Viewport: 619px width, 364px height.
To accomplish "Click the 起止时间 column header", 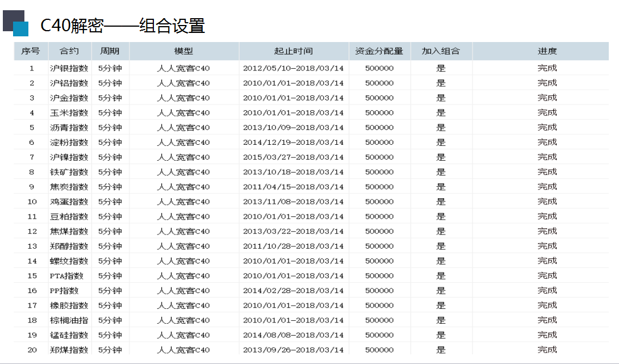I will tap(294, 51).
